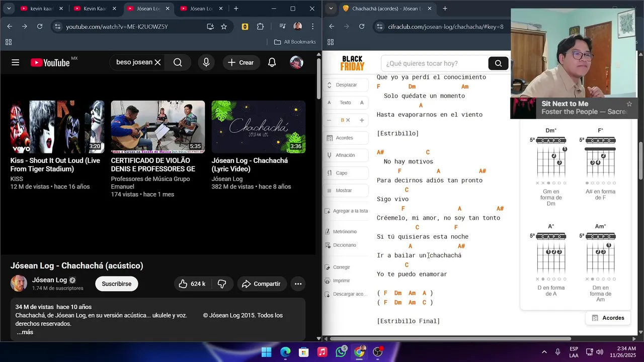Expand the video description with ...más
644x362 pixels.
click(25, 332)
